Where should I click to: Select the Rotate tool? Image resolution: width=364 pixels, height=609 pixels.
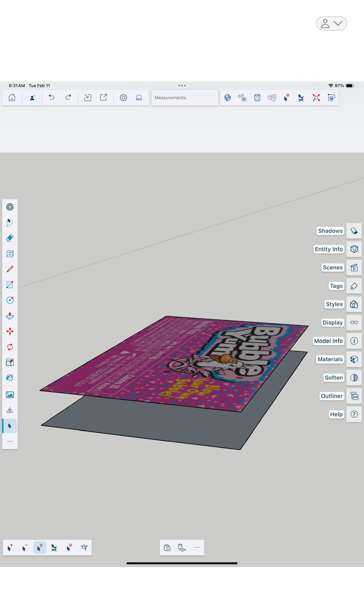(10, 347)
